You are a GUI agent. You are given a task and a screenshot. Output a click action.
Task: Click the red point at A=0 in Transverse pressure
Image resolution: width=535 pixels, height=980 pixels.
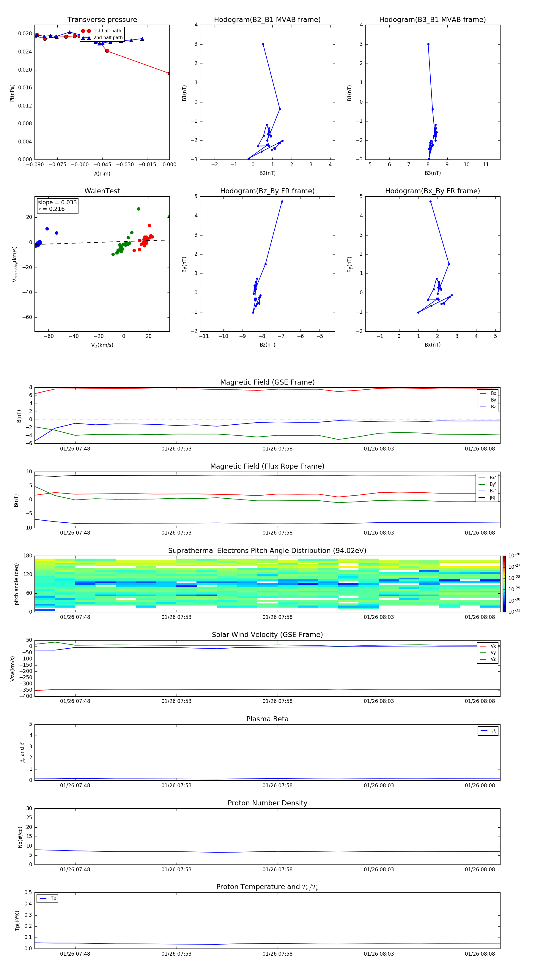pos(169,73)
